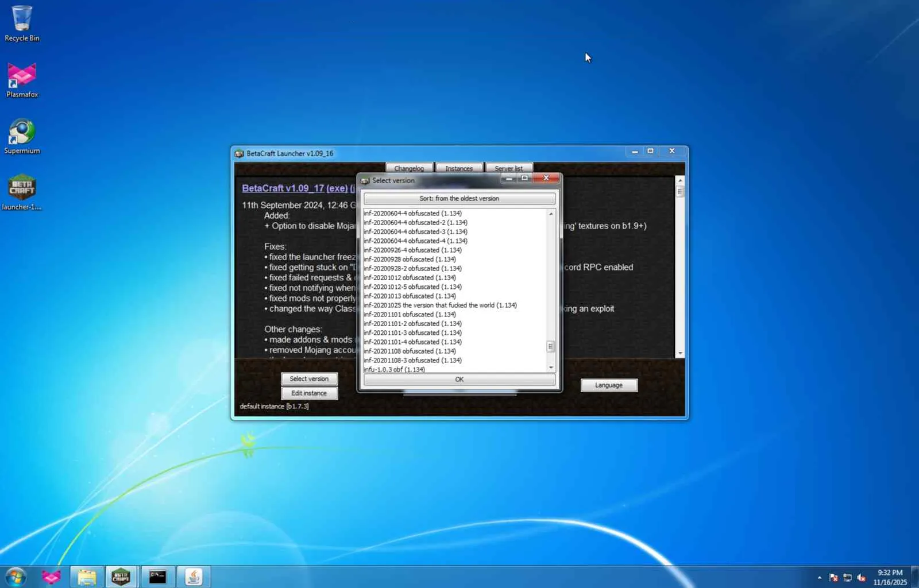The width and height of the screenshot is (919, 588).
Task: Maximize the Select version dialog
Action: 524,178
